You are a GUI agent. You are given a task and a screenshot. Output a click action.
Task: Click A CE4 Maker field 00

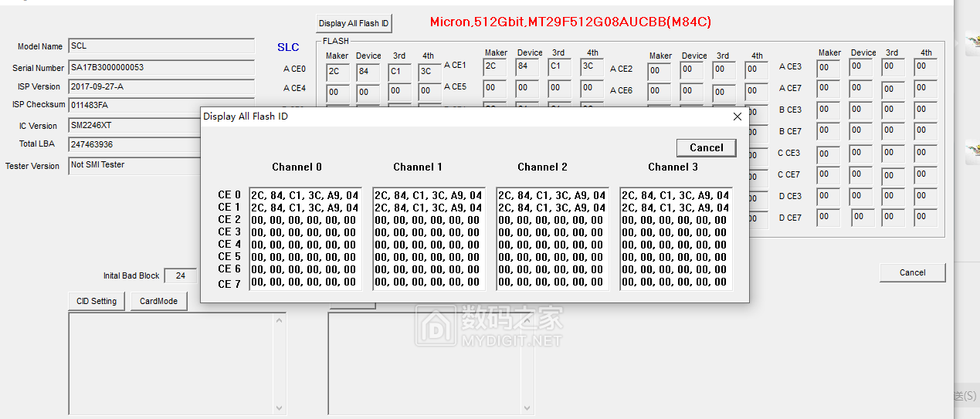click(x=337, y=92)
